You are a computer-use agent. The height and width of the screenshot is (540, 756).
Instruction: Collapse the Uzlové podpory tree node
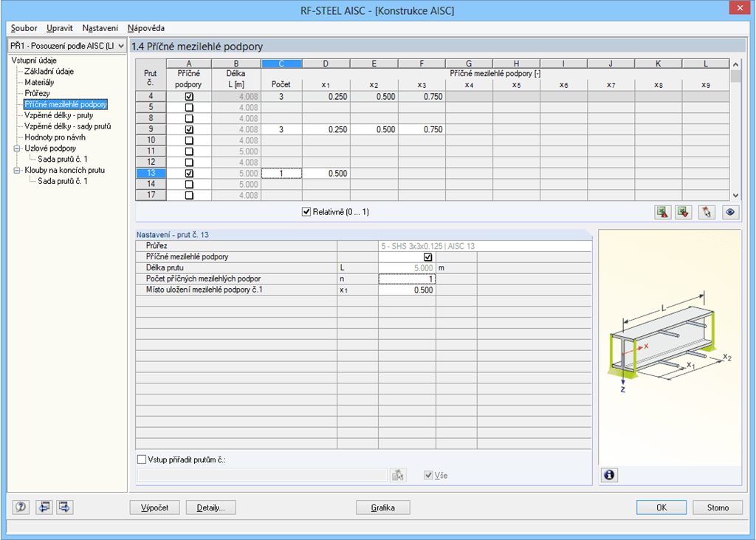click(x=17, y=148)
